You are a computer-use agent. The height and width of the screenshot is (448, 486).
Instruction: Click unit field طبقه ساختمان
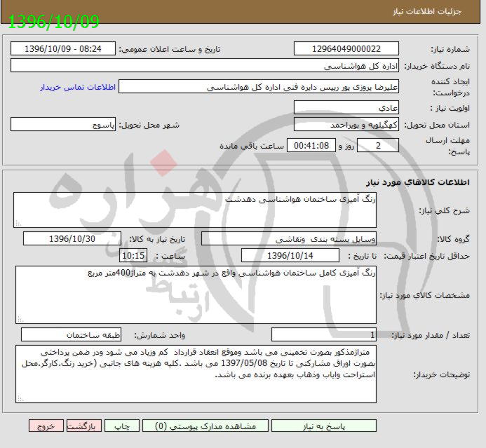[72, 334]
